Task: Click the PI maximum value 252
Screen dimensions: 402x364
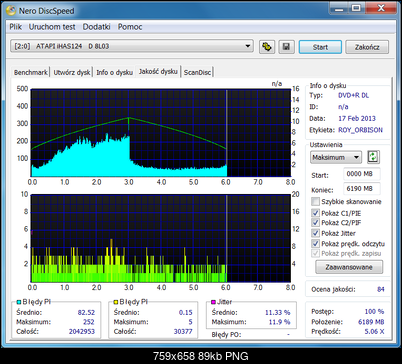Action: pyautogui.click(x=89, y=322)
